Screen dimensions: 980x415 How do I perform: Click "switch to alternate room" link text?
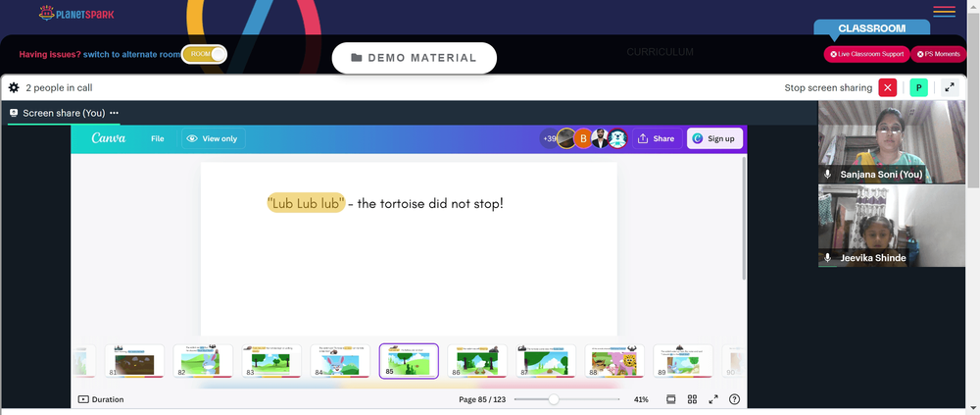131,55
